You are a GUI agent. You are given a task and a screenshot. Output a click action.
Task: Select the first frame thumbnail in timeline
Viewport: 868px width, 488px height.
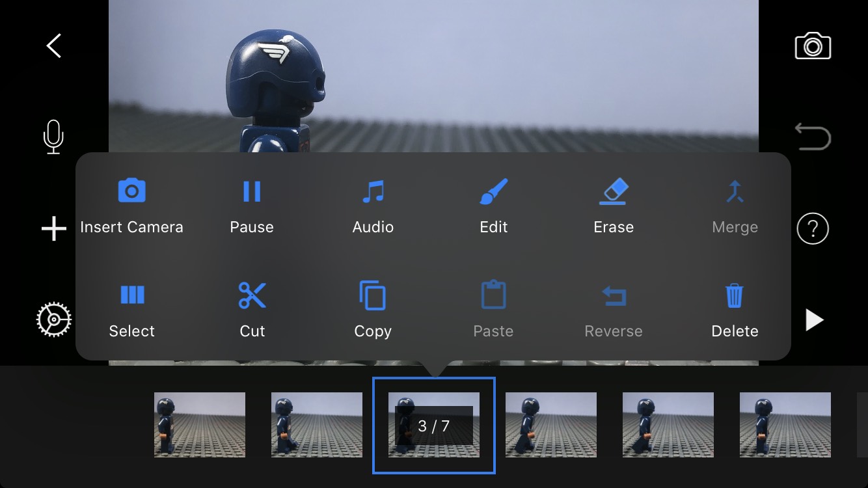coord(200,425)
